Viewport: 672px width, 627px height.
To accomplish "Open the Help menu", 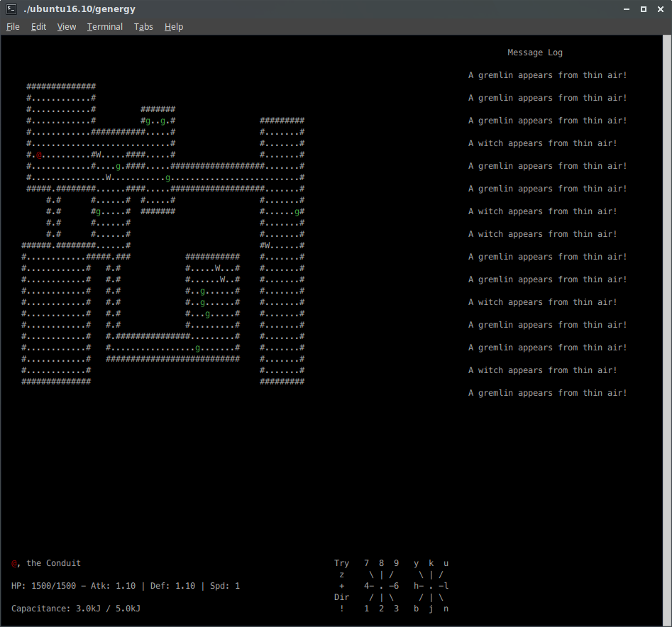I will point(174,27).
